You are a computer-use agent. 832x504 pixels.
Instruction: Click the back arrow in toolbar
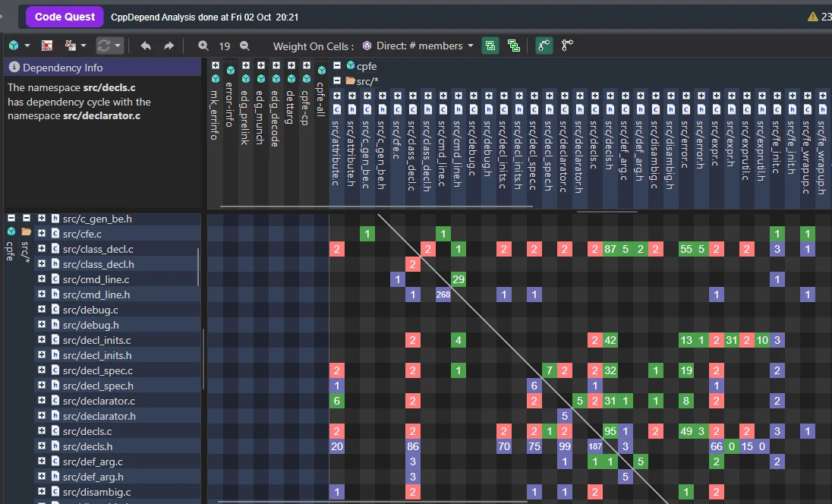tap(146, 46)
